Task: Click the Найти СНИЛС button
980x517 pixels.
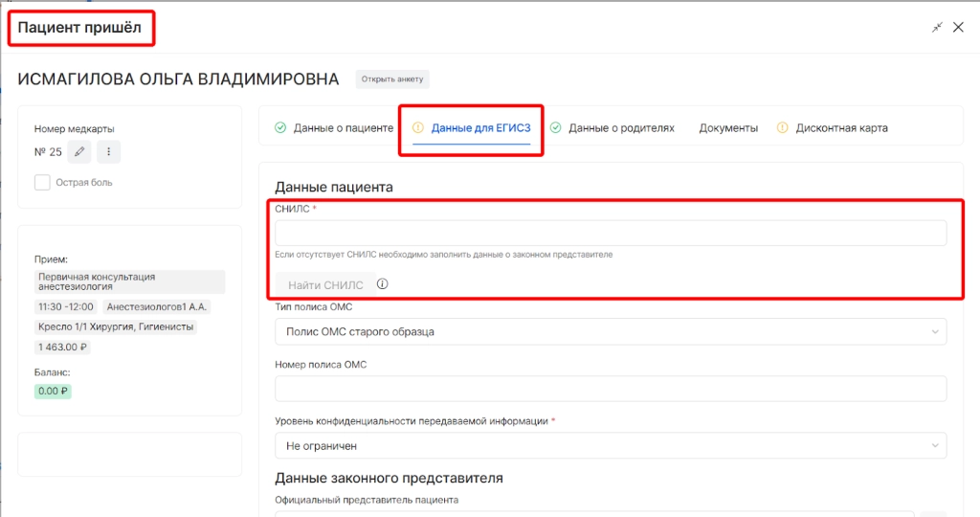Action: click(x=325, y=284)
